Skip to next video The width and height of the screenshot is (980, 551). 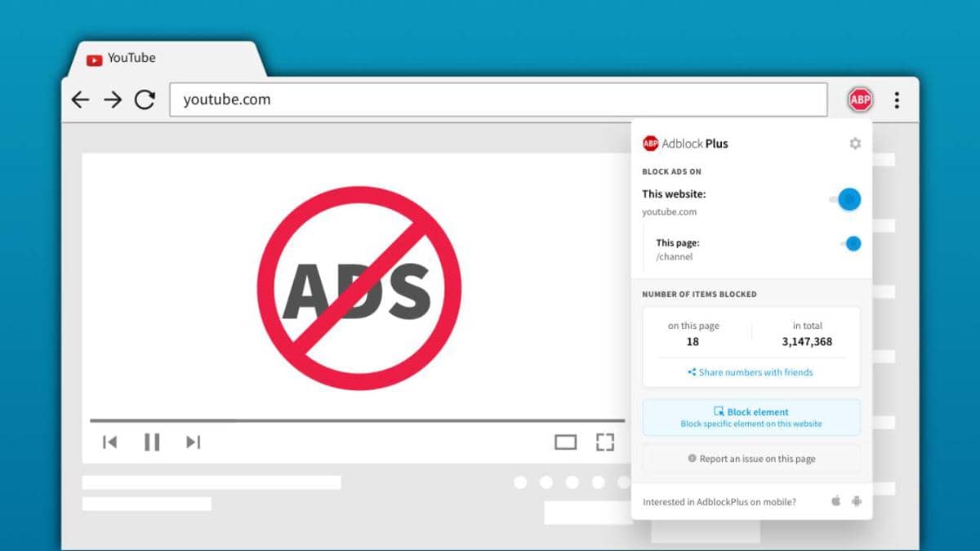tap(193, 442)
